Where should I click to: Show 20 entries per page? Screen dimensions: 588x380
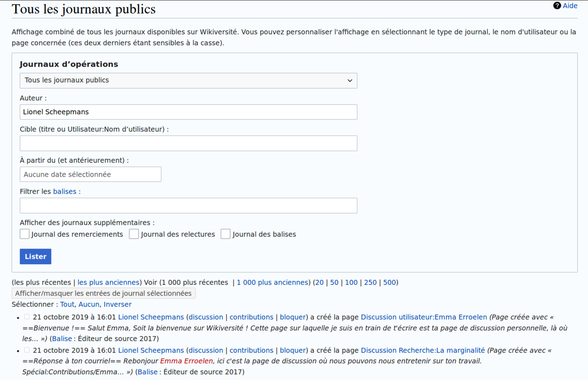319,282
